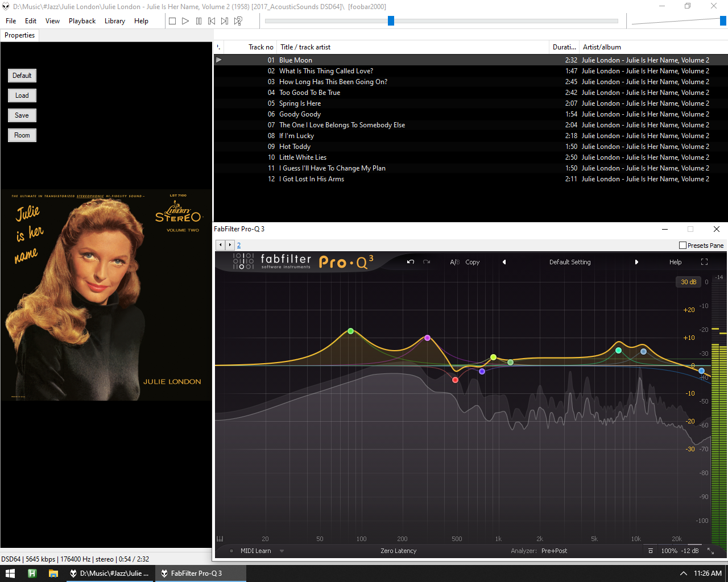Toggle MIDI Learn in FabFilter
The height and width of the screenshot is (582, 728).
[256, 551]
